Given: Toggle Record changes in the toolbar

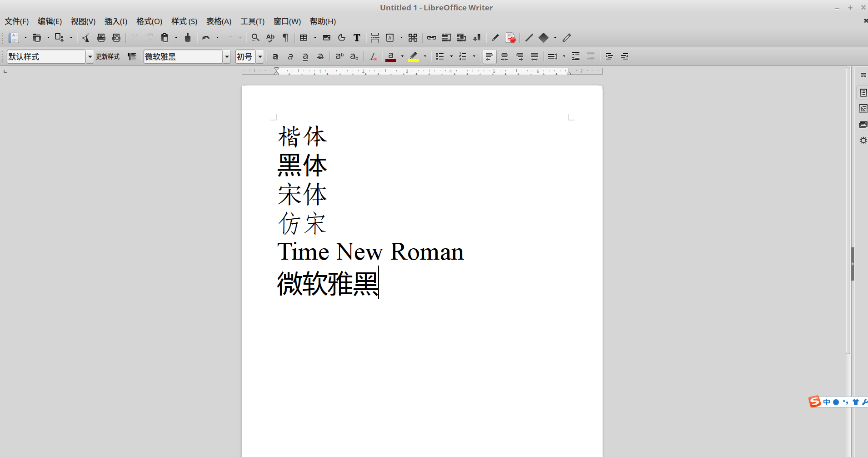Looking at the screenshot, I should (x=510, y=38).
